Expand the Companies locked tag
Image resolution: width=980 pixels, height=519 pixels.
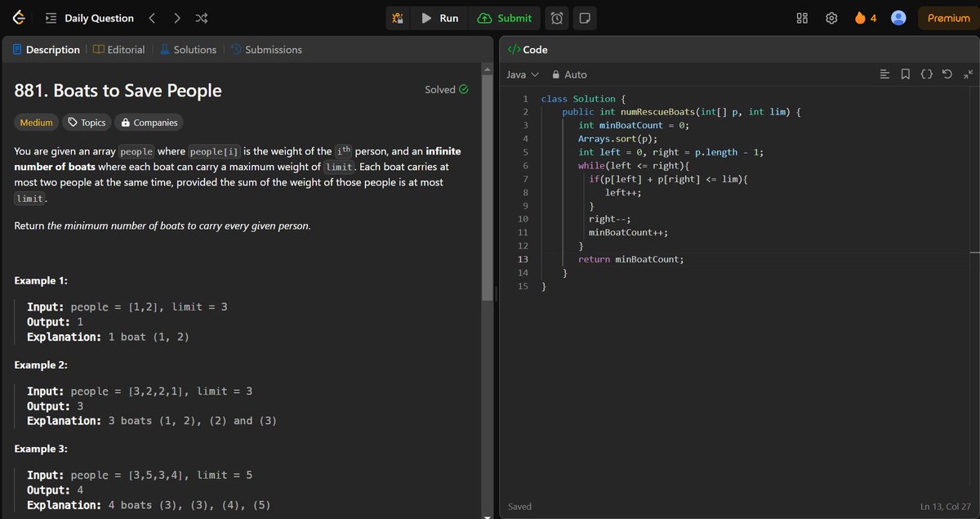[x=149, y=123]
